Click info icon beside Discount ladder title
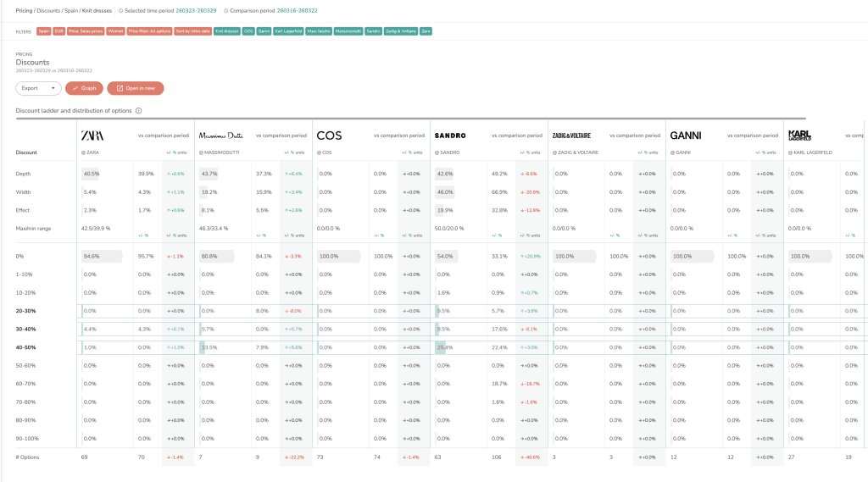This screenshot has height=482, width=868. (138, 111)
